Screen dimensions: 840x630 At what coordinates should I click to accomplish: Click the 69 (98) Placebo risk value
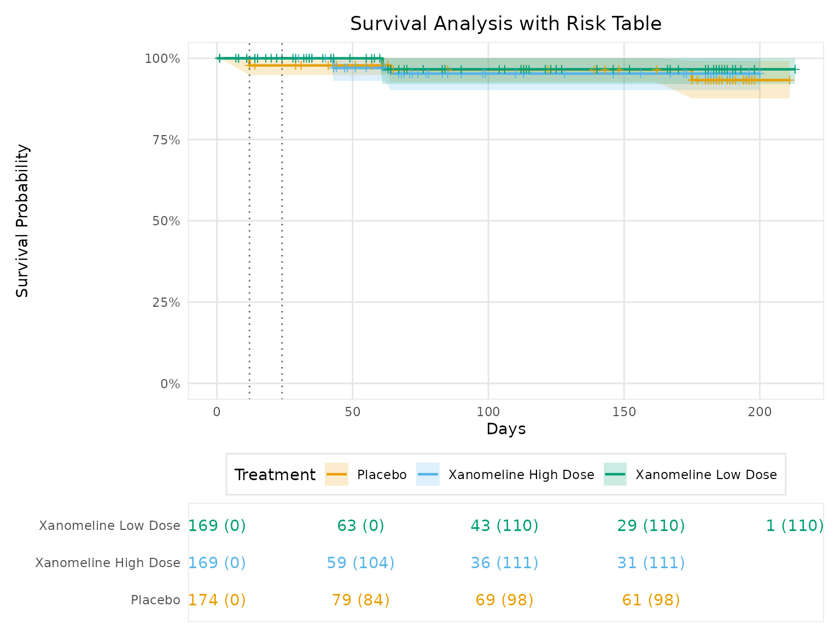(504, 600)
